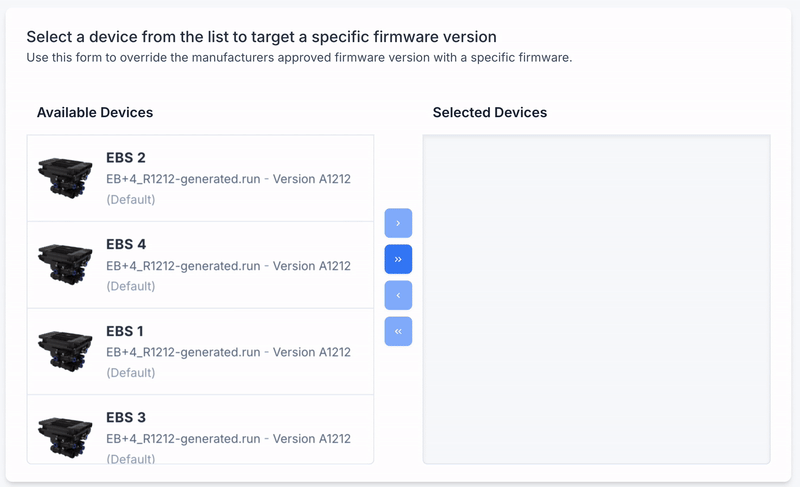Click the firmware version text under EBS 2
This screenshot has width=800, height=487.
(228, 179)
